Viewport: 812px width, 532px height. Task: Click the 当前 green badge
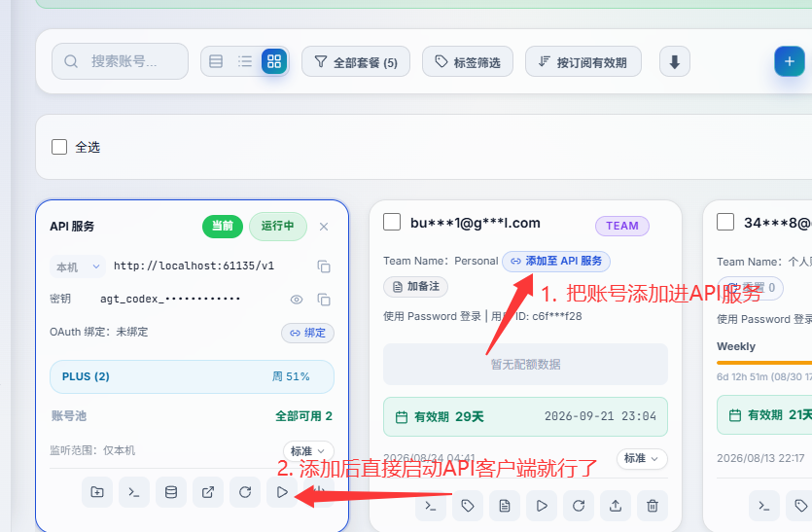point(223,227)
